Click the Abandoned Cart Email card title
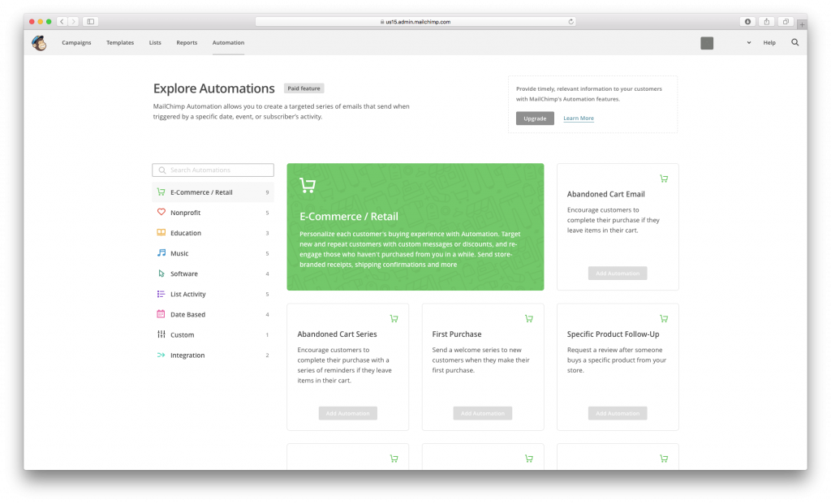This screenshot has width=831, height=504. [x=605, y=194]
